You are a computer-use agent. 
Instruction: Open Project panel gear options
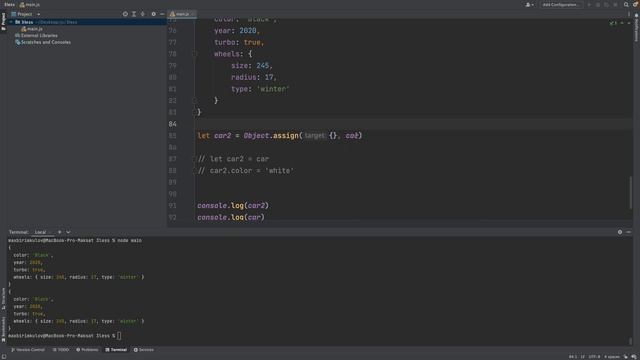153,14
